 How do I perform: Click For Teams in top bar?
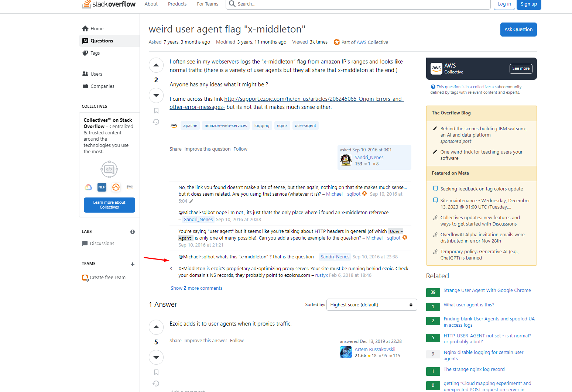[x=208, y=4]
